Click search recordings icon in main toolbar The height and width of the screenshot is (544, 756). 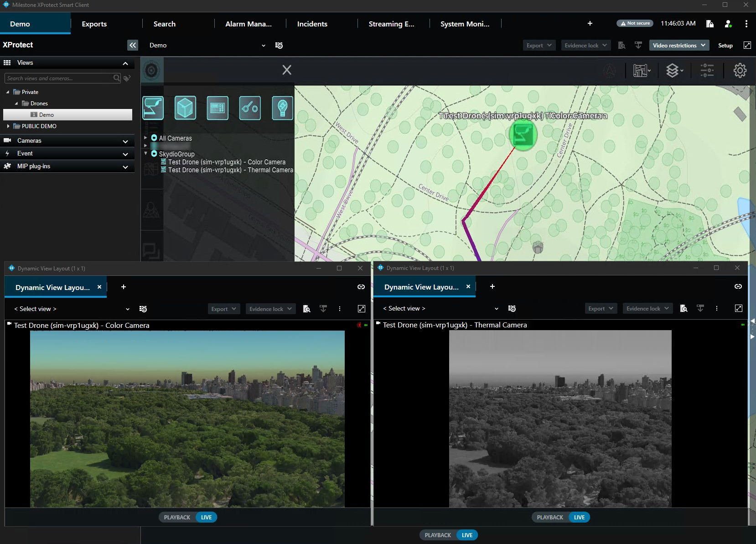[621, 45]
